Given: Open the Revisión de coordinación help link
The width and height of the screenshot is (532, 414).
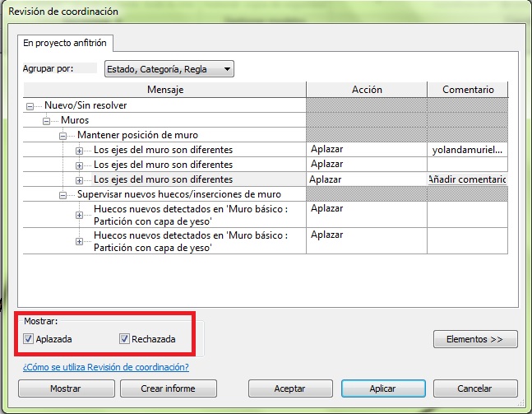Looking at the screenshot, I should point(105,367).
